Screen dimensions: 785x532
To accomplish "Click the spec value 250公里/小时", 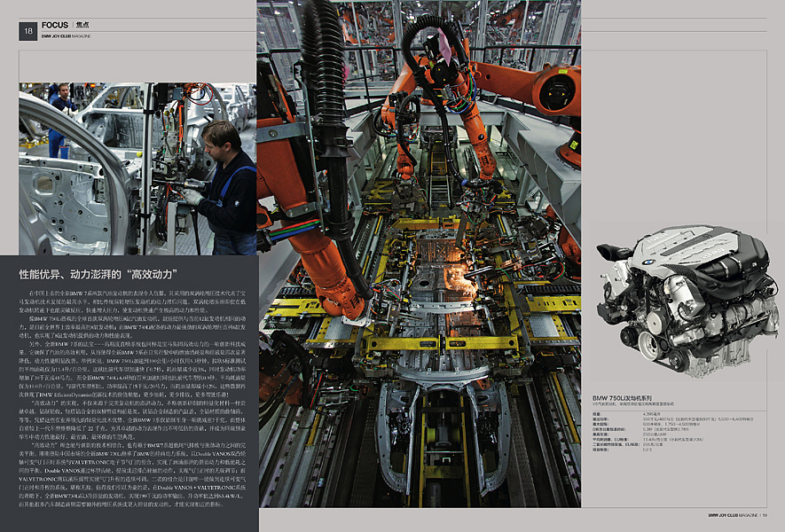I will coord(655,434).
